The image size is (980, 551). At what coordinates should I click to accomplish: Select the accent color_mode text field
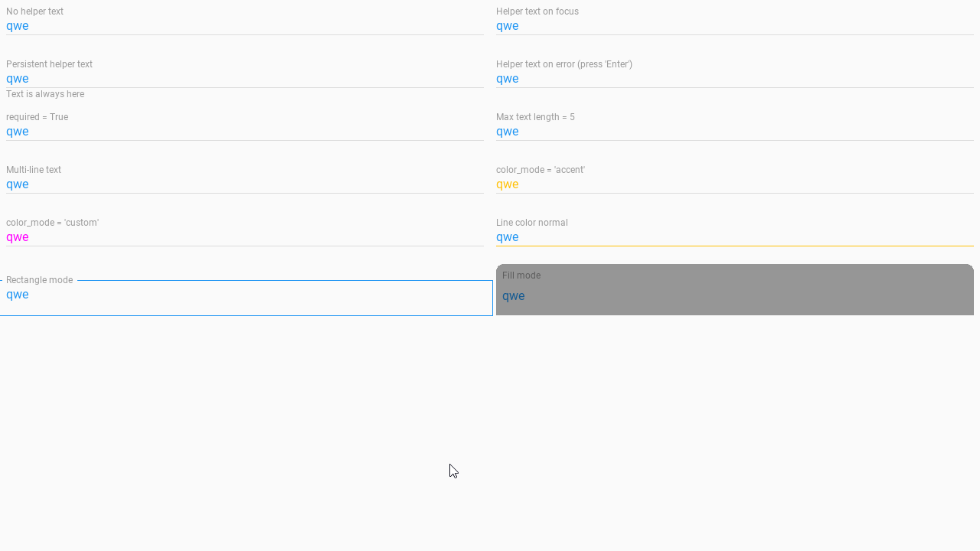point(720,184)
